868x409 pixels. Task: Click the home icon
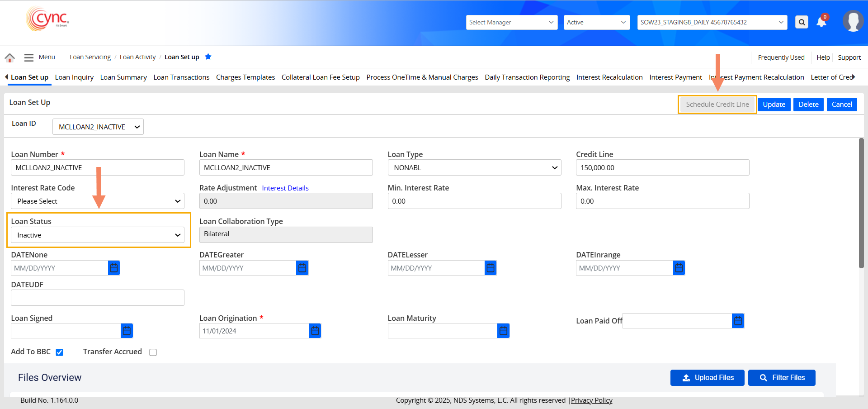click(x=9, y=57)
